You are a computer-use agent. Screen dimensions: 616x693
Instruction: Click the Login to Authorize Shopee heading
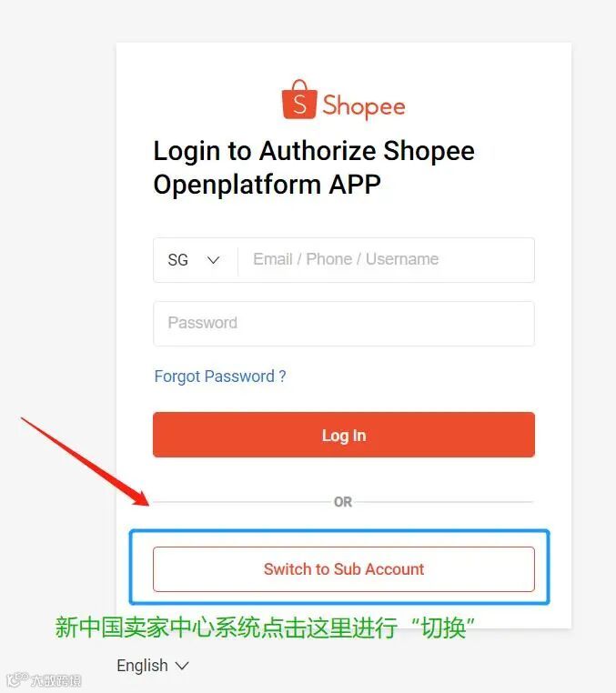tap(314, 151)
